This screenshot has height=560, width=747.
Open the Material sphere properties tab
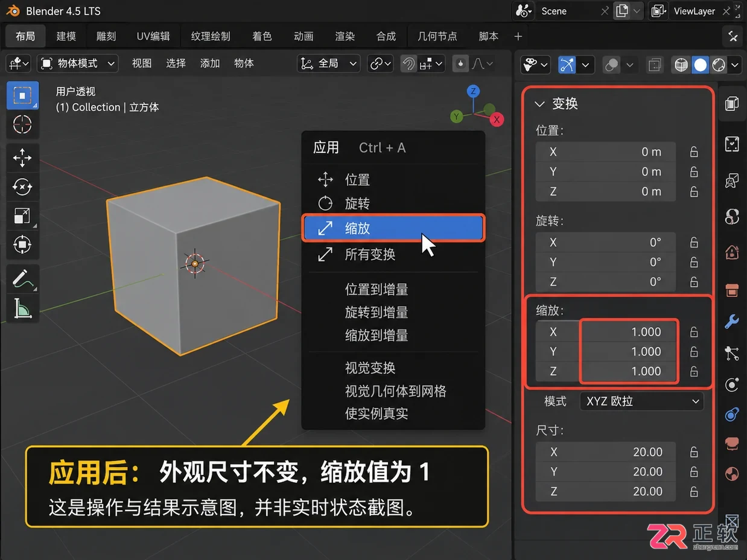click(x=732, y=474)
